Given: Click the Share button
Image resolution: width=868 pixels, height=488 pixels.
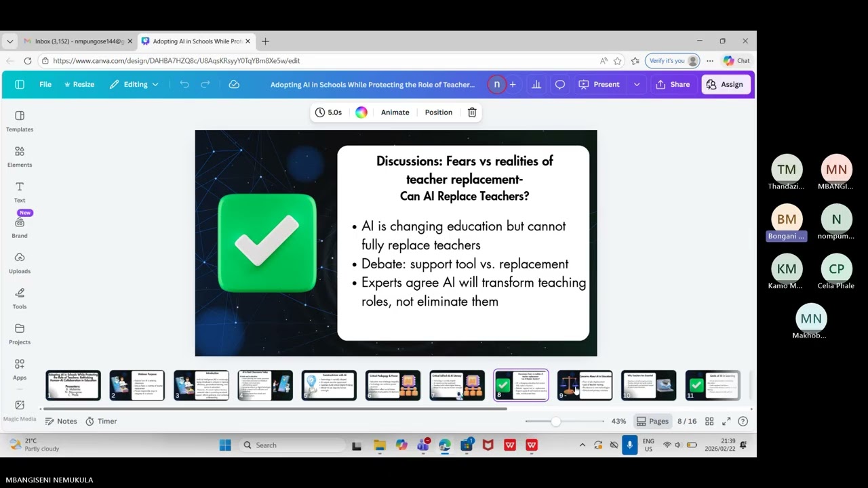Looking at the screenshot, I should [x=673, y=85].
